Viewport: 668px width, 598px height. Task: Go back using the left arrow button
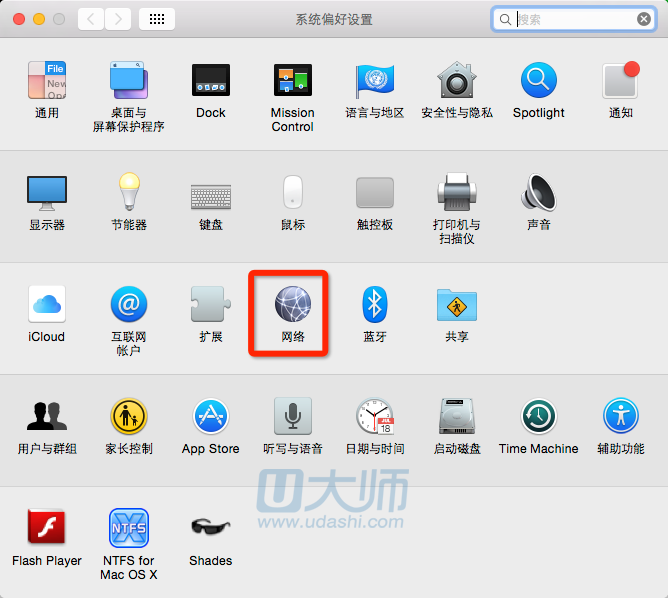91,19
